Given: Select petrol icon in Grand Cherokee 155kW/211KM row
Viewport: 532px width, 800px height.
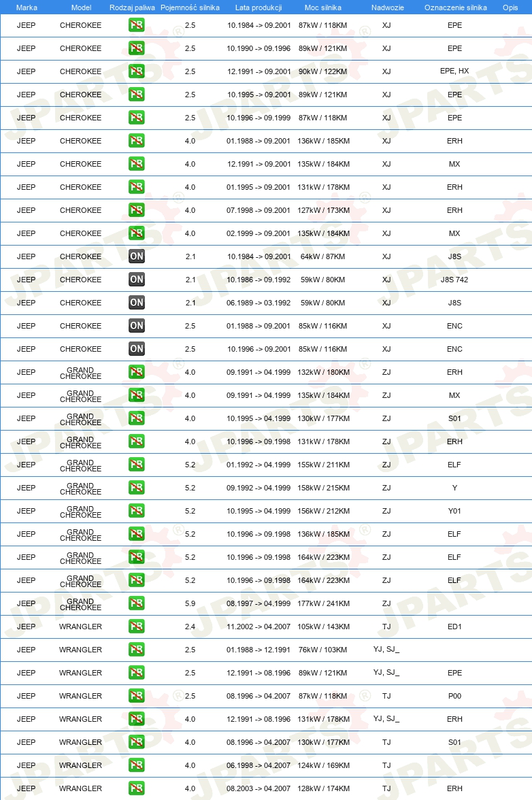Looking at the screenshot, I should point(136,465).
